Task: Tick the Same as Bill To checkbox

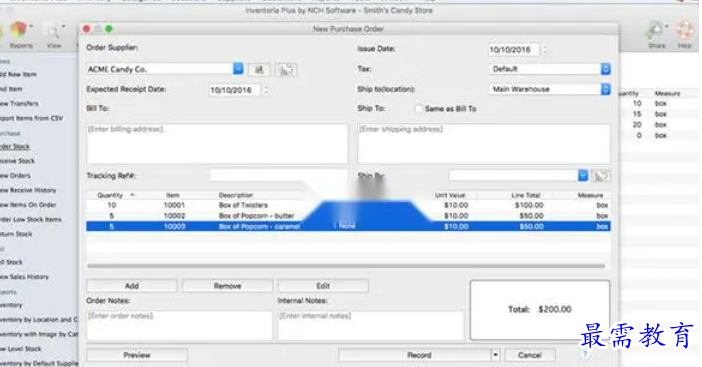Action: (x=419, y=109)
